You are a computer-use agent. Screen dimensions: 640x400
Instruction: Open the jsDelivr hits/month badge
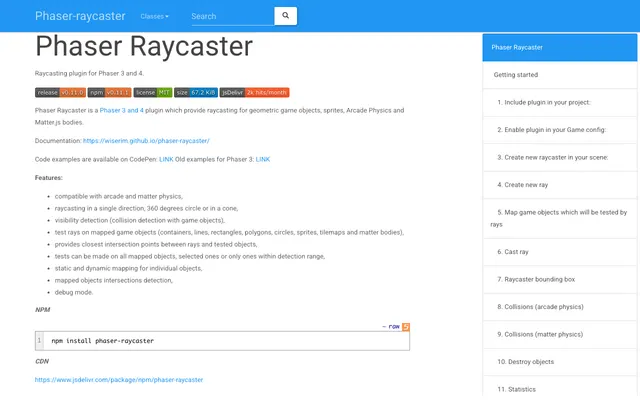[254, 93]
